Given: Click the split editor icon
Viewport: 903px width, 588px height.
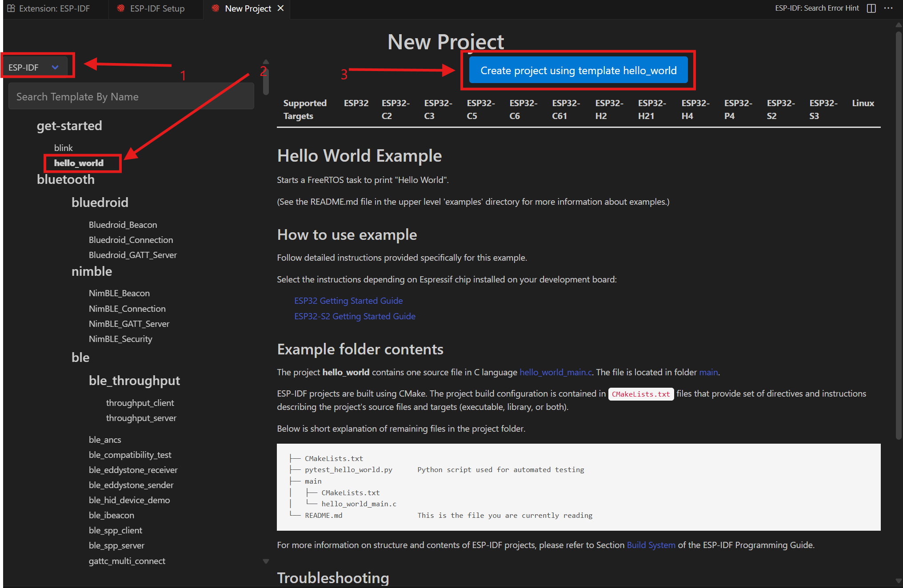Looking at the screenshot, I should click(871, 8).
